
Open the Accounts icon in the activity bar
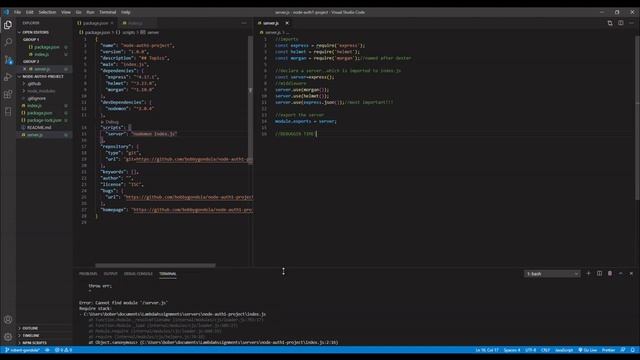(x=8, y=320)
